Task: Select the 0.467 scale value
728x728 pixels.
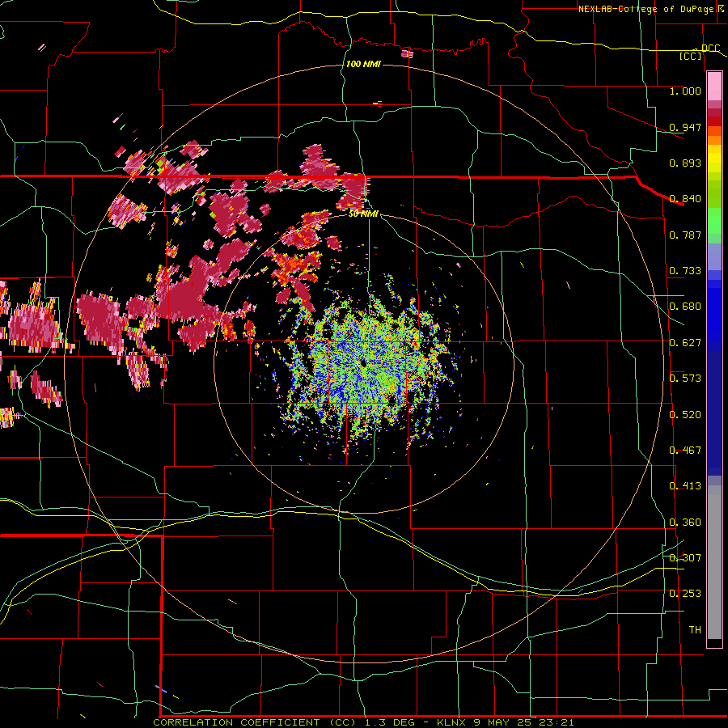Action: pos(685,451)
